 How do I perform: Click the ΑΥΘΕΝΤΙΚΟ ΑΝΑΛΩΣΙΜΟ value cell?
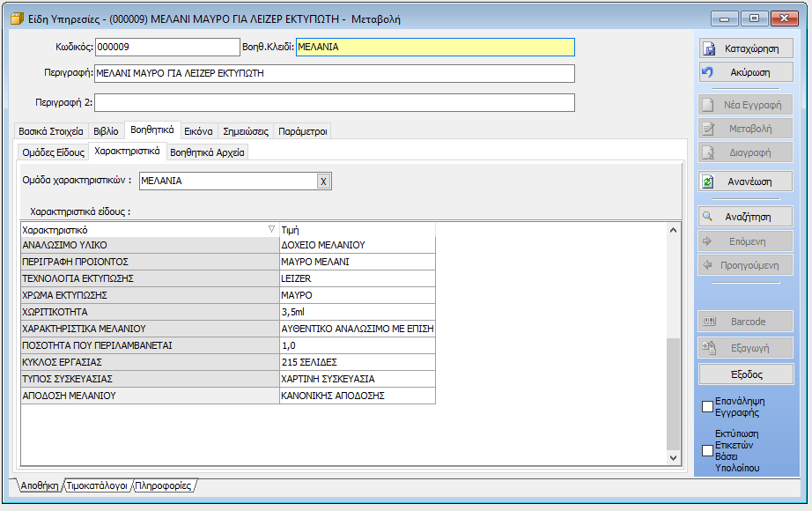click(358, 329)
